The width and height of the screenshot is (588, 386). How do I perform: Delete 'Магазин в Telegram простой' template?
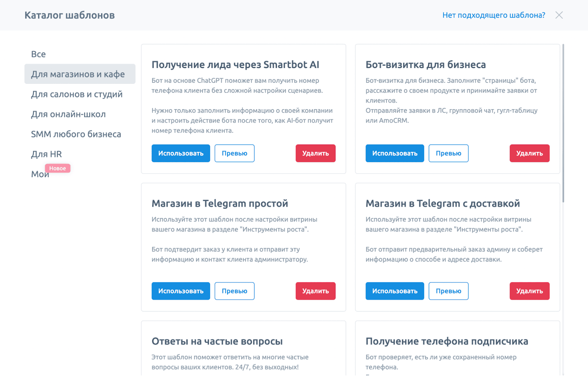pos(316,291)
